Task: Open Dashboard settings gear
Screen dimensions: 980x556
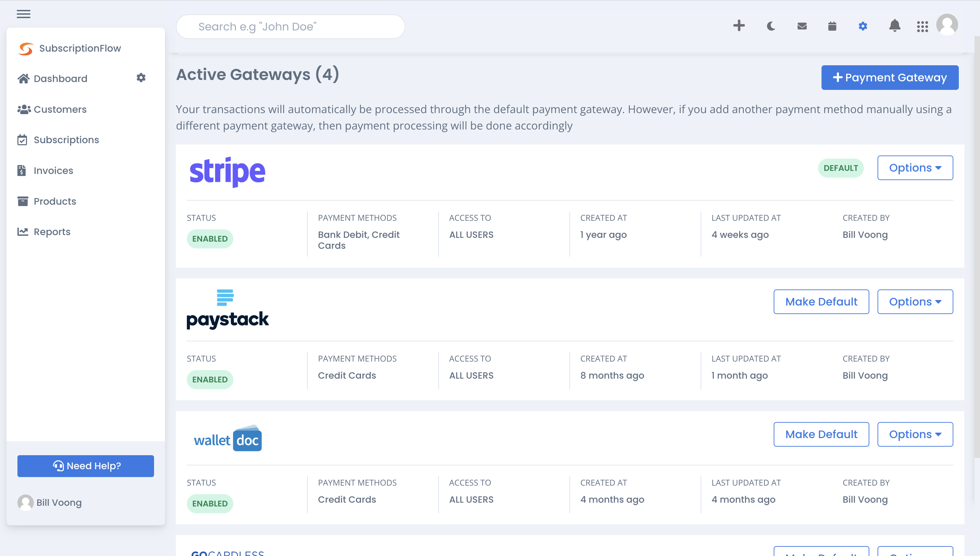Action: click(141, 78)
